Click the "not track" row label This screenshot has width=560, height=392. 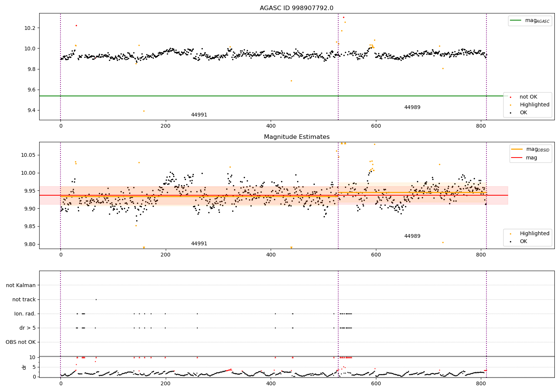click(24, 299)
